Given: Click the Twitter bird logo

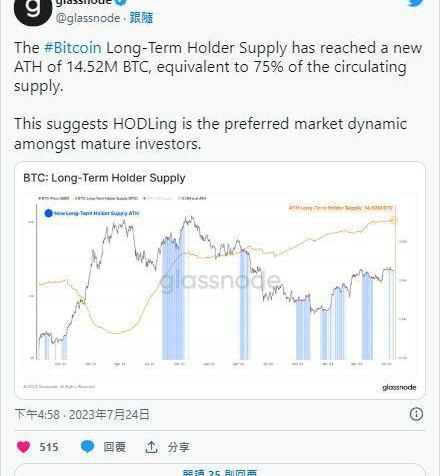Looking at the screenshot, I should (416, 3).
